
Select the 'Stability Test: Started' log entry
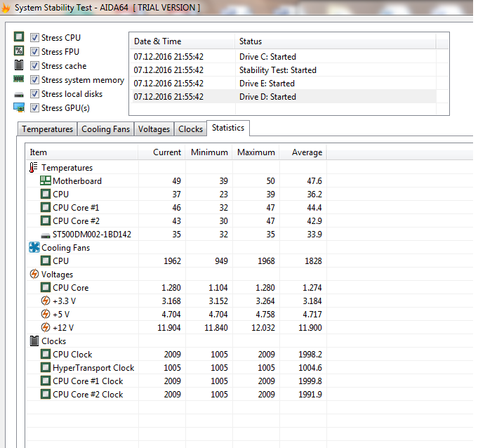coord(283,70)
